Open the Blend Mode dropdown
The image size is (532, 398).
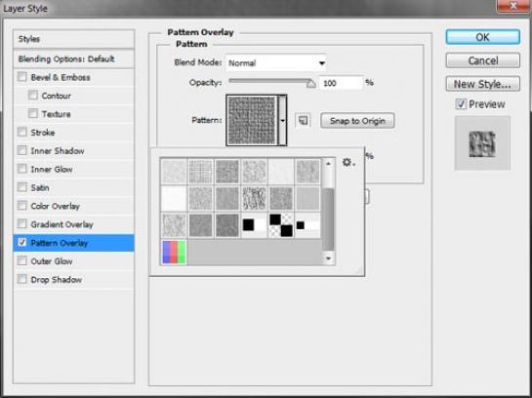coord(276,62)
